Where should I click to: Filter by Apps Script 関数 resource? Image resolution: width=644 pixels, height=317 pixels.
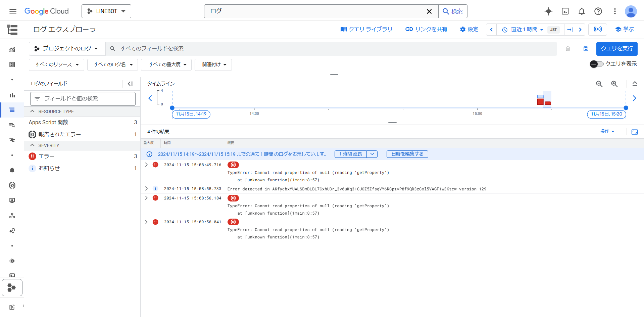click(83, 123)
